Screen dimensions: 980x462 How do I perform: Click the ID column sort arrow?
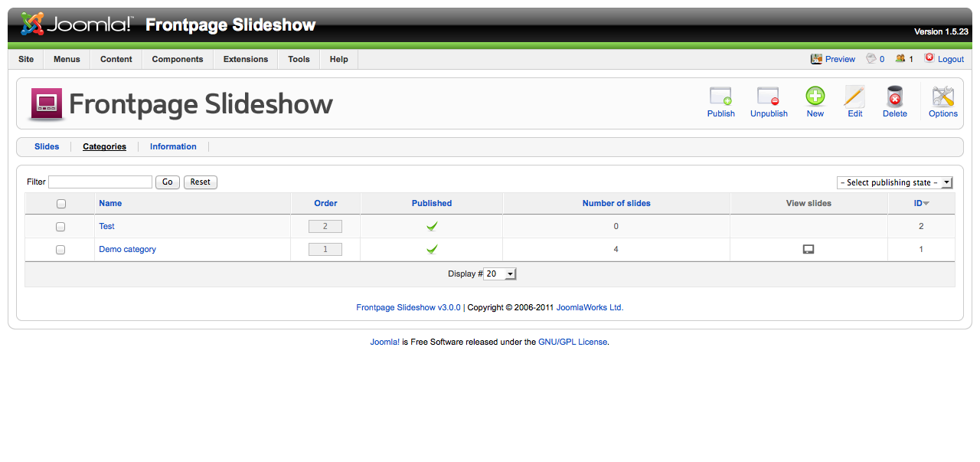tap(926, 203)
